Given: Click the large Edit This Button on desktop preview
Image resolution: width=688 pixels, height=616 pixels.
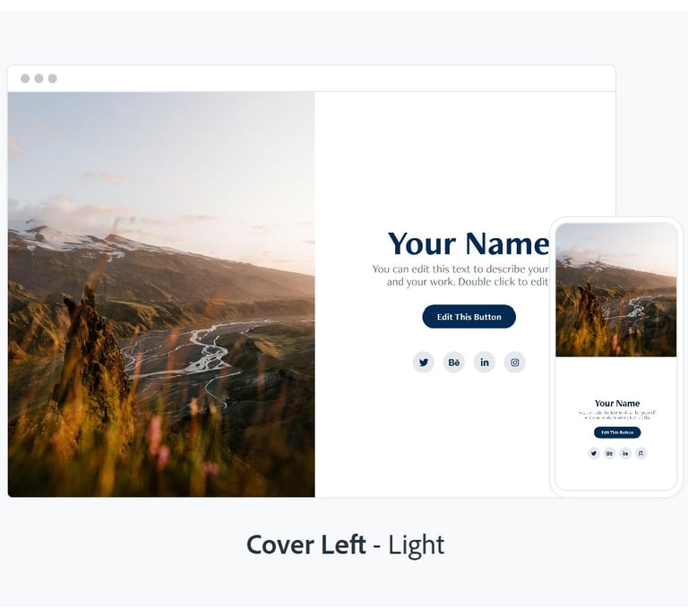Looking at the screenshot, I should click(469, 317).
